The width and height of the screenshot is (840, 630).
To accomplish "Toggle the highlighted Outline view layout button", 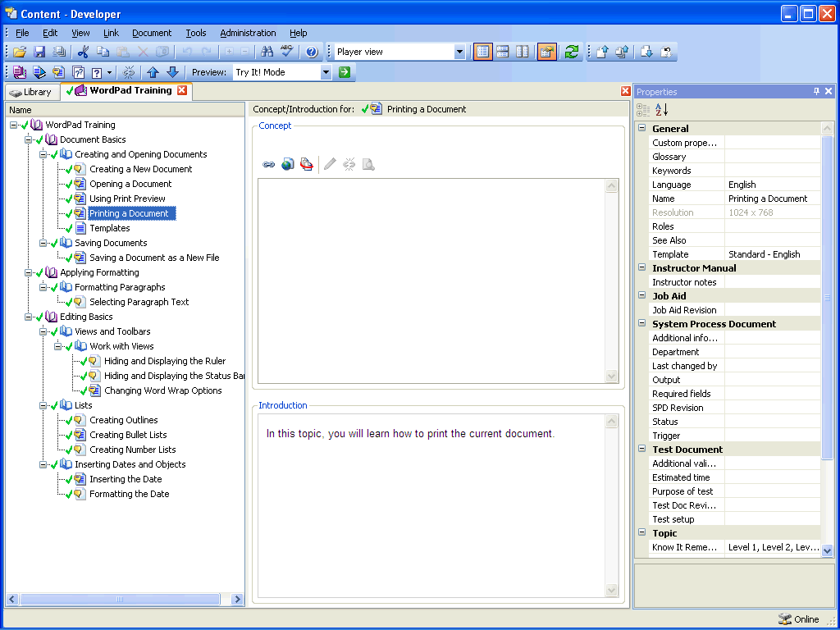I will pyautogui.click(x=482, y=52).
